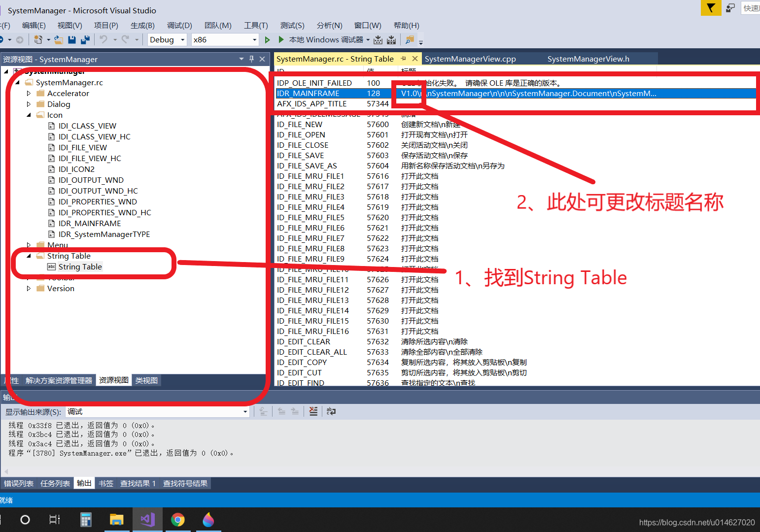
Task: Click the Save All toolbar icon
Action: [85, 39]
